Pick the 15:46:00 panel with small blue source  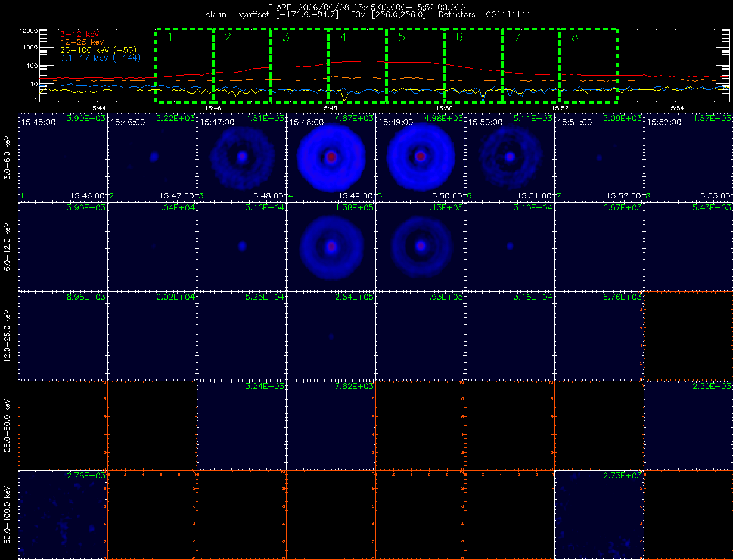pyautogui.click(x=152, y=157)
